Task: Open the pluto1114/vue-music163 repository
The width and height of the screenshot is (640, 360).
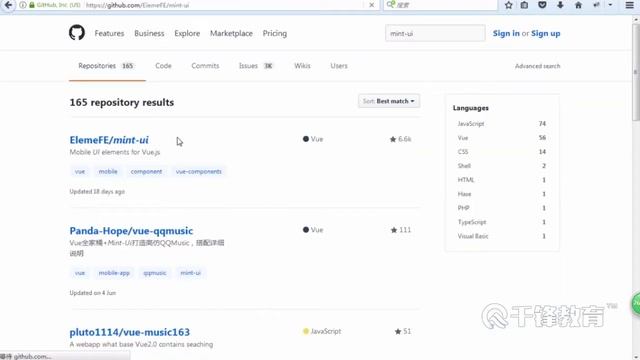Action: point(129,332)
